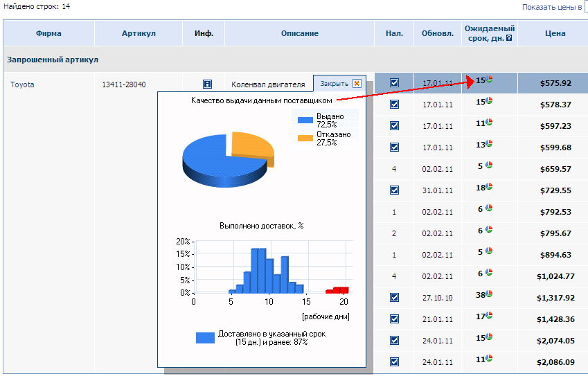
Task: Click quantity 2 in the $795.67 row
Action: [x=394, y=233]
